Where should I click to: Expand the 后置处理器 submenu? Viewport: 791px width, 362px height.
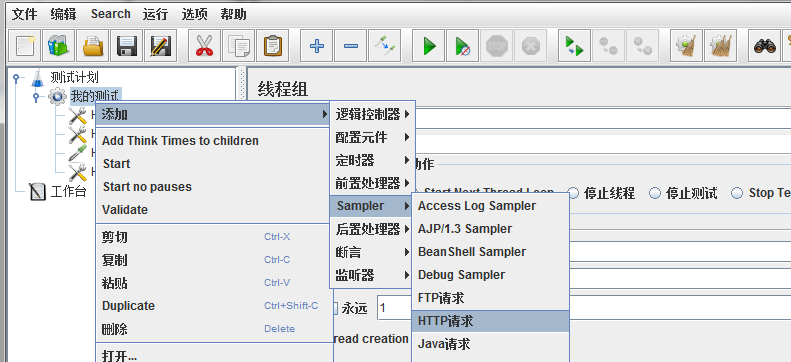pos(372,229)
